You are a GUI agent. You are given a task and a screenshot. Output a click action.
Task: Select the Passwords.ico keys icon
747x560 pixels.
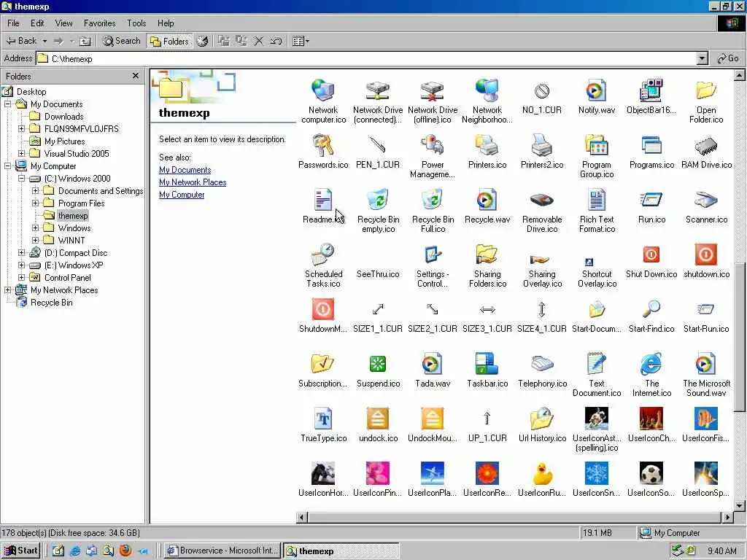click(x=323, y=145)
